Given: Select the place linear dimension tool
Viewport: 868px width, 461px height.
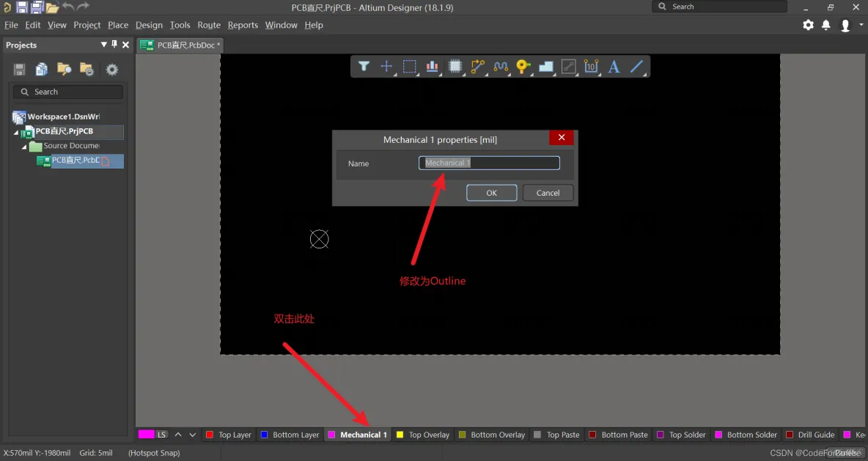Looking at the screenshot, I should pos(591,67).
